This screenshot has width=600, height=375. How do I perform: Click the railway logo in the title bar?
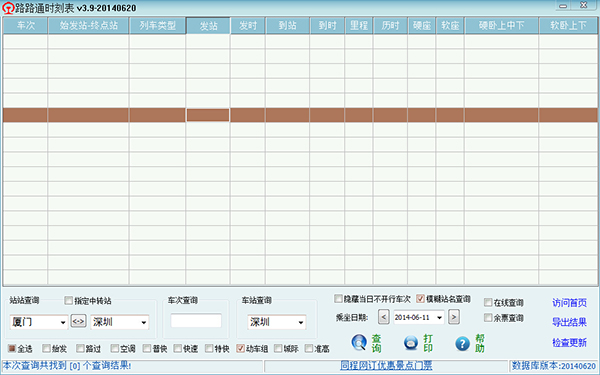coord(8,8)
